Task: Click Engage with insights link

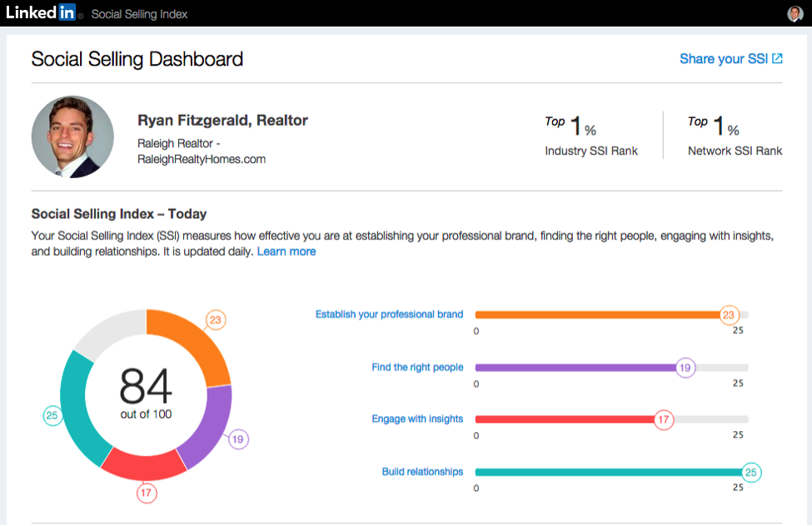Action: 417,419
